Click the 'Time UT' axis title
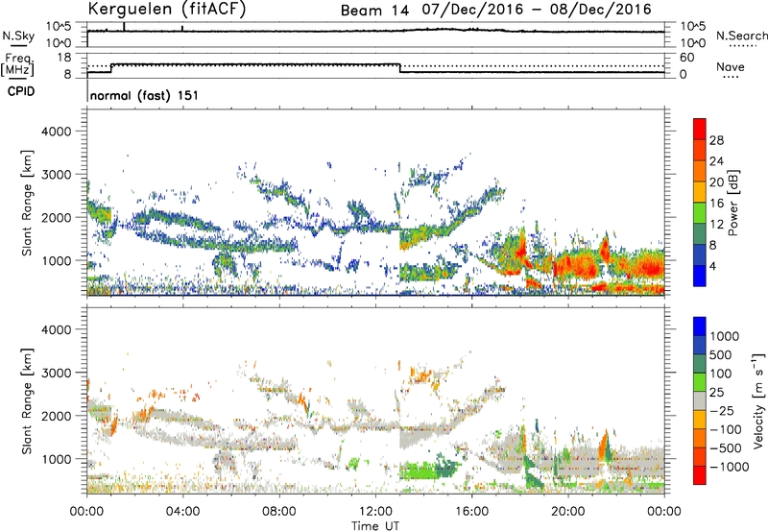768x532 pixels. [375, 526]
